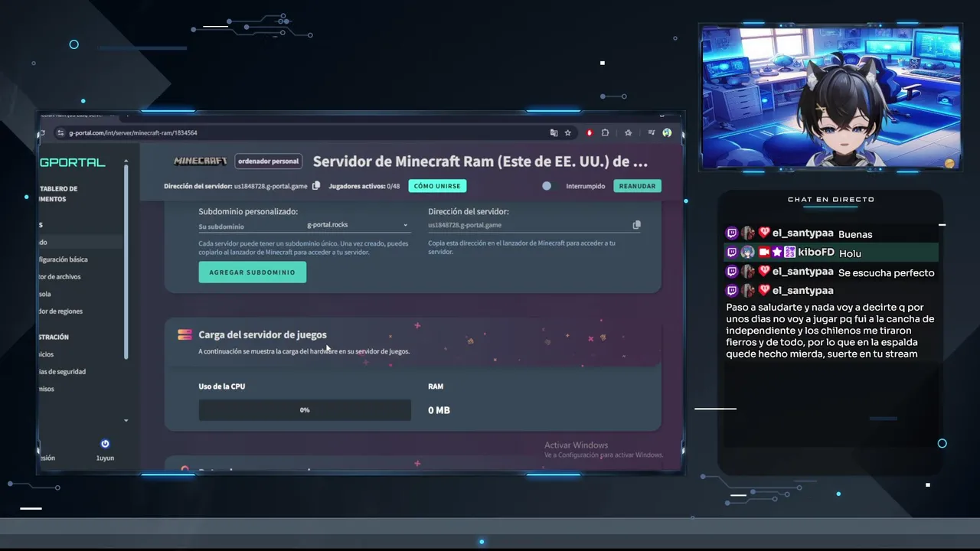Open browser media controls icon
The image size is (980, 551).
[652, 132]
